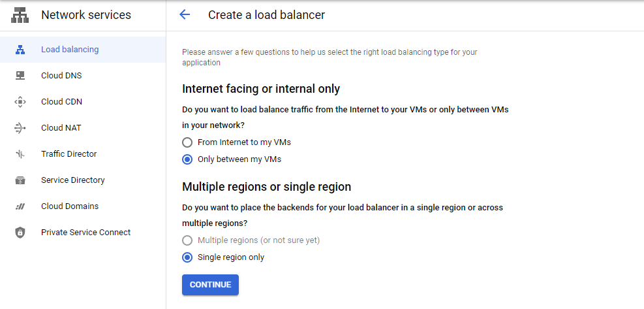644x309 pixels.
Task: Click the Cloud CDN icon
Action: tap(20, 102)
